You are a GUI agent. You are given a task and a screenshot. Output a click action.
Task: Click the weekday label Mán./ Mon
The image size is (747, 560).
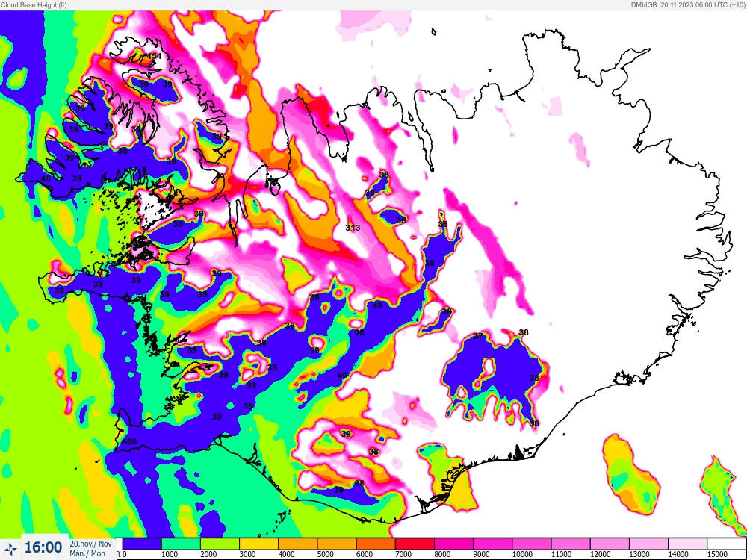(87, 553)
